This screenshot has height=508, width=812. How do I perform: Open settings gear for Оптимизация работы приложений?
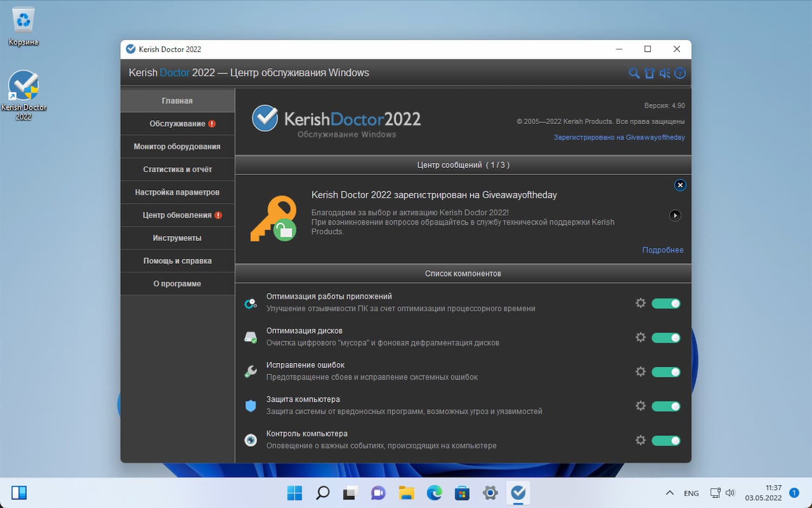point(640,303)
